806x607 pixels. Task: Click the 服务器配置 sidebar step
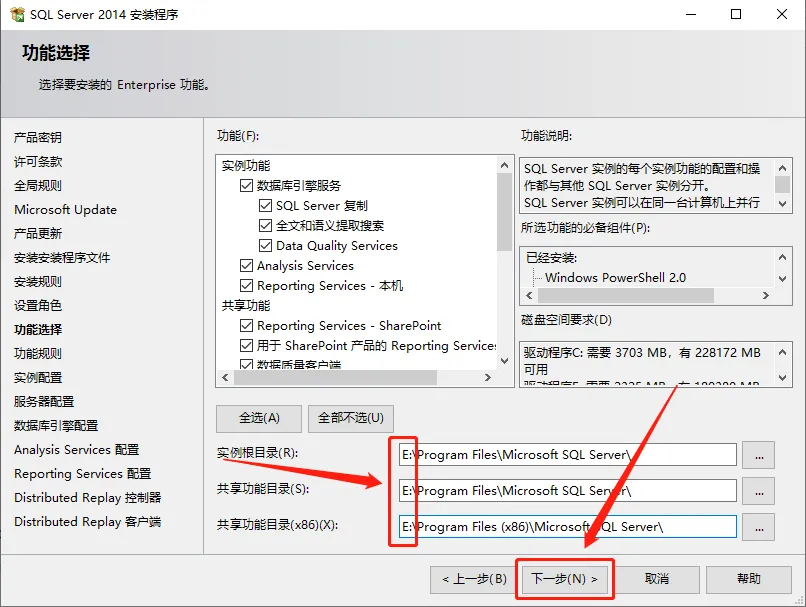coord(44,401)
